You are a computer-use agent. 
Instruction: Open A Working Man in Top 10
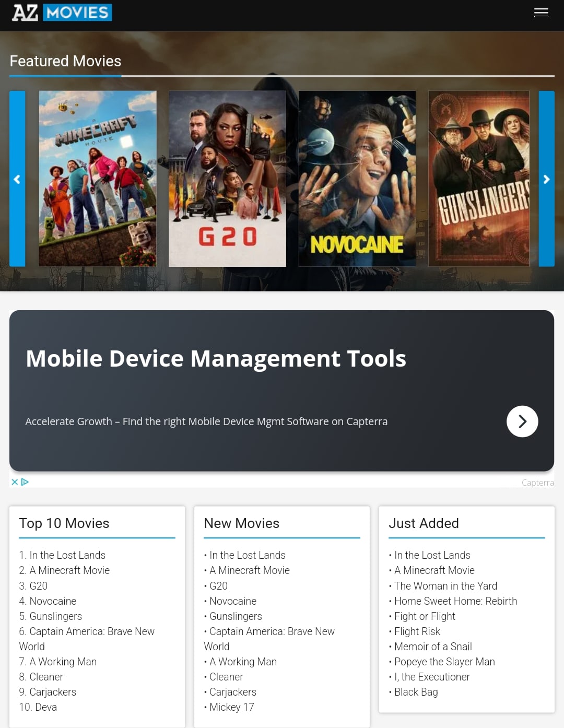(63, 662)
